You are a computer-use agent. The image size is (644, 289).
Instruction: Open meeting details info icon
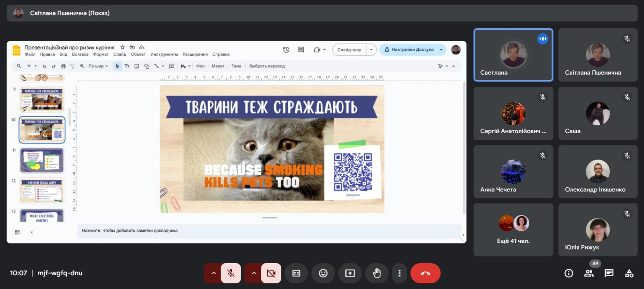pos(568,273)
